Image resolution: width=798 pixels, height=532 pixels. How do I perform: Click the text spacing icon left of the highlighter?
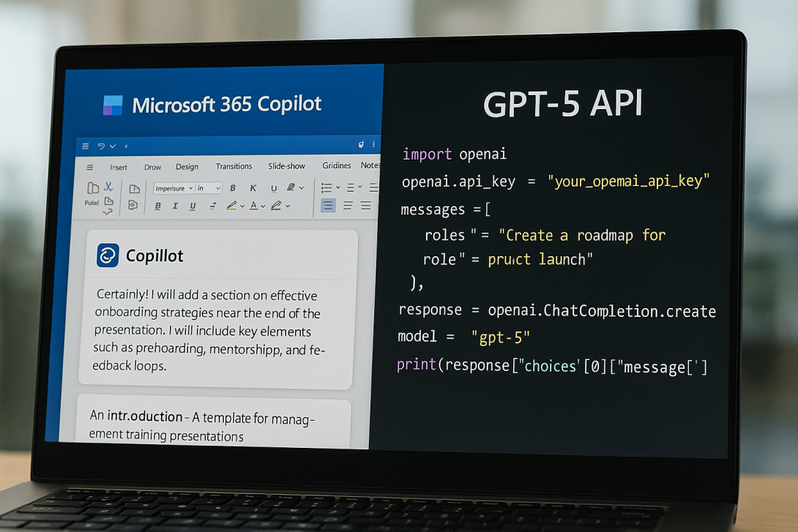[x=213, y=206]
